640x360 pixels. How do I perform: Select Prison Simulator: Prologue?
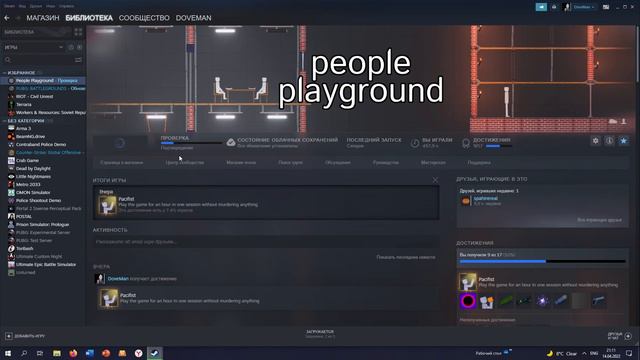(x=43, y=224)
